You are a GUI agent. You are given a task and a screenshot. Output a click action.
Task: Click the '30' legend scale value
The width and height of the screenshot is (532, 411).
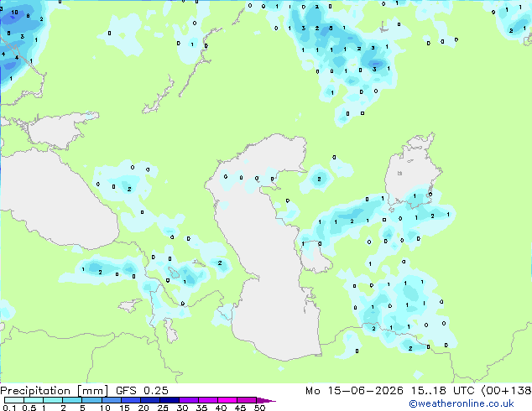coord(182,408)
